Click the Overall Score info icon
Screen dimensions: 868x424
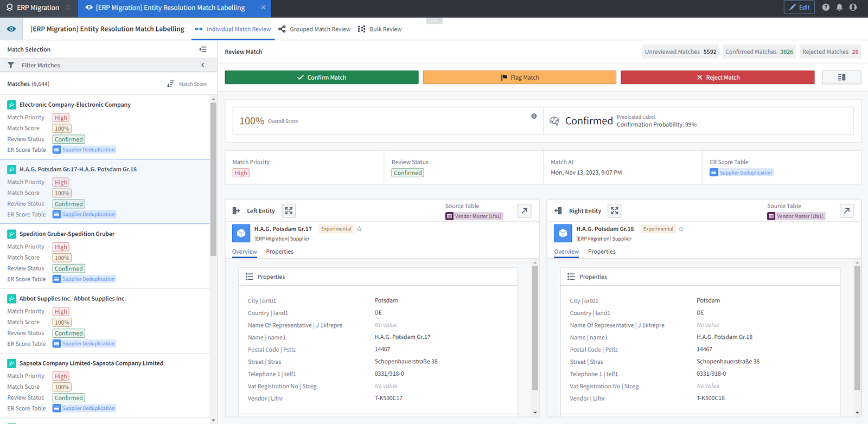[x=534, y=116]
